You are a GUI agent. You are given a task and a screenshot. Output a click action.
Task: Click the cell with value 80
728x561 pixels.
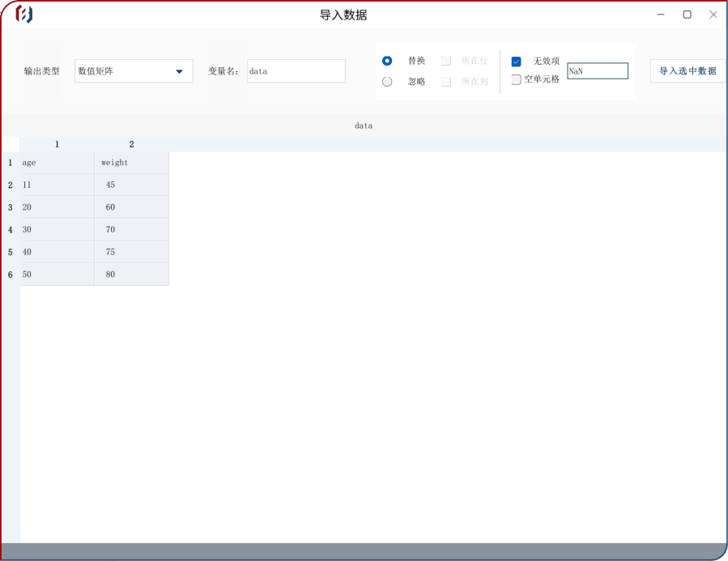tap(131, 274)
